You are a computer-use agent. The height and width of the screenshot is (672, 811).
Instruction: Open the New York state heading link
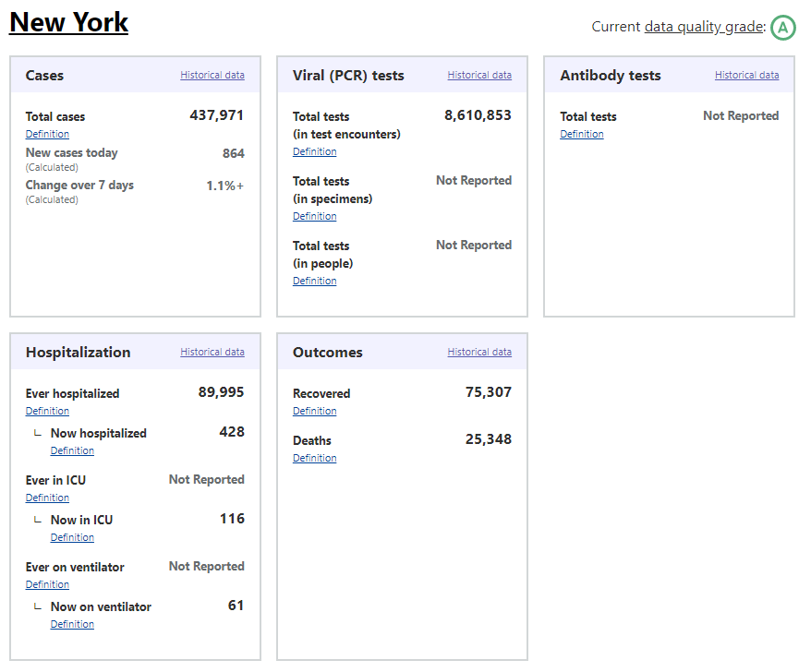coord(68,22)
